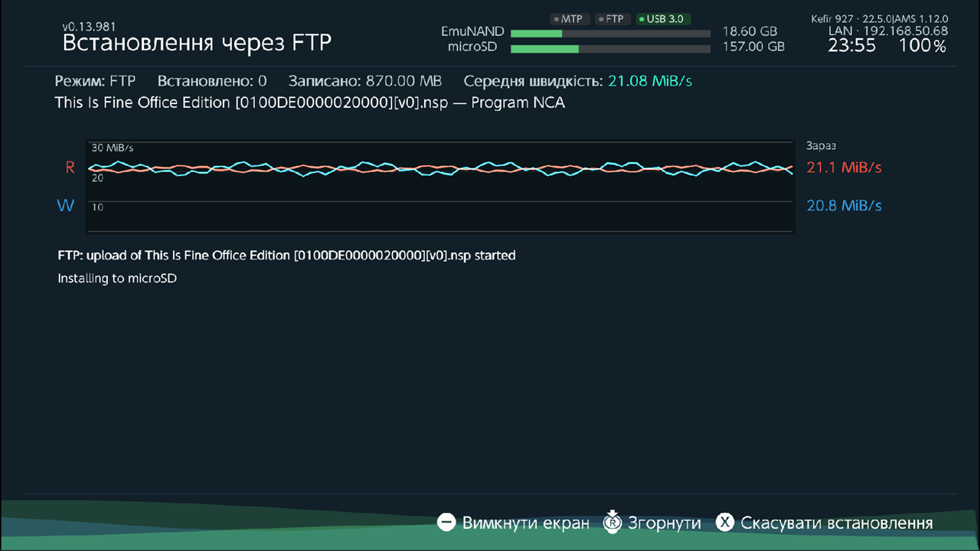
Task: Click Скасувати встановлення label
Action: pos(837,523)
